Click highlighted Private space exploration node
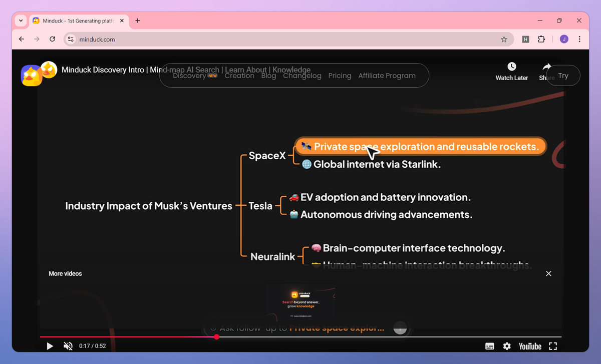 [420, 147]
